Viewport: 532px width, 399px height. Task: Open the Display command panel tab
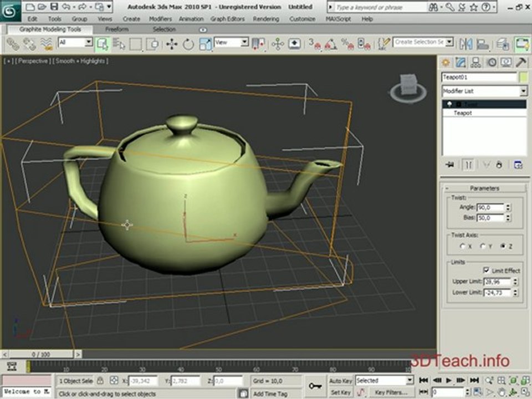[x=506, y=63]
